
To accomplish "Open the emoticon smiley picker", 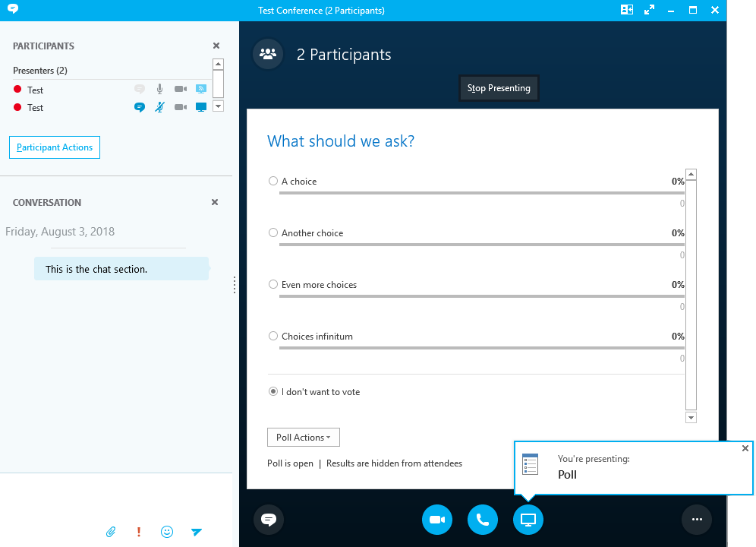I will [x=167, y=532].
